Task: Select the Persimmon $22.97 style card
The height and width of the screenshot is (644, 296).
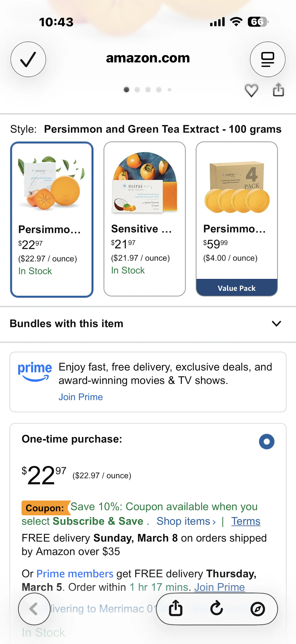Action: pos(52,219)
